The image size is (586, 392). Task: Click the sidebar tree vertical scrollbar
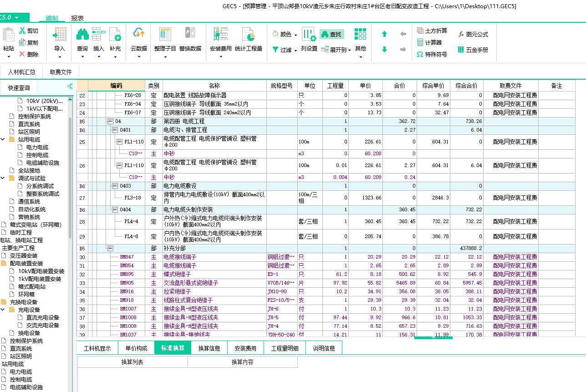[70, 178]
